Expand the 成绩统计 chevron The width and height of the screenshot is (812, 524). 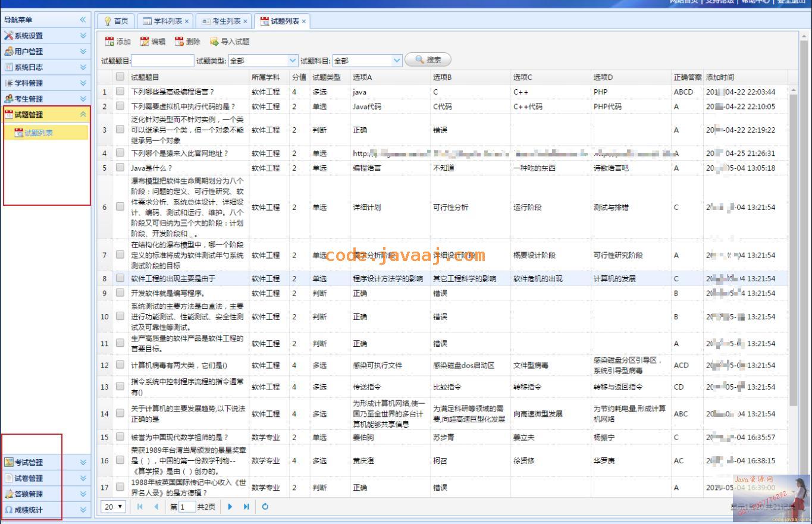pos(83,510)
